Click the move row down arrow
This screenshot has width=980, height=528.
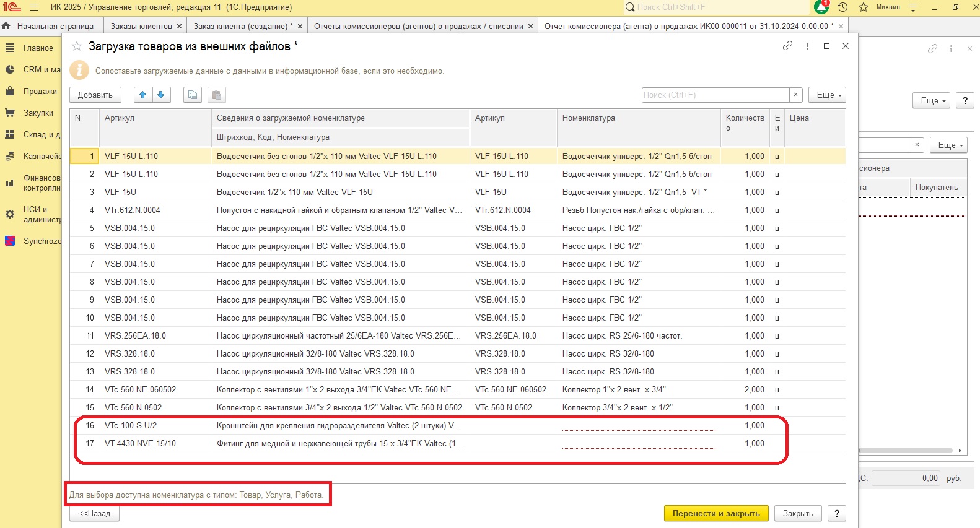point(161,95)
